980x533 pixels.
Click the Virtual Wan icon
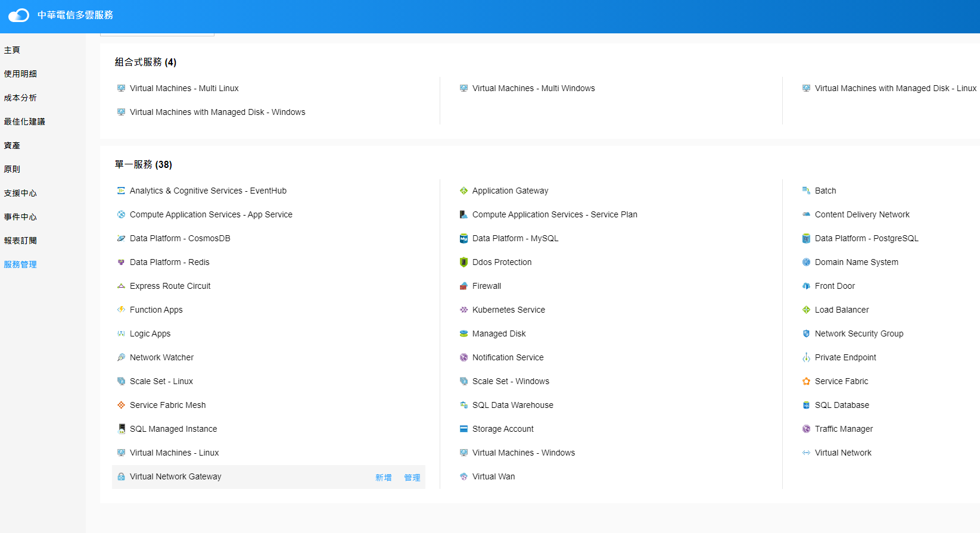464,476
